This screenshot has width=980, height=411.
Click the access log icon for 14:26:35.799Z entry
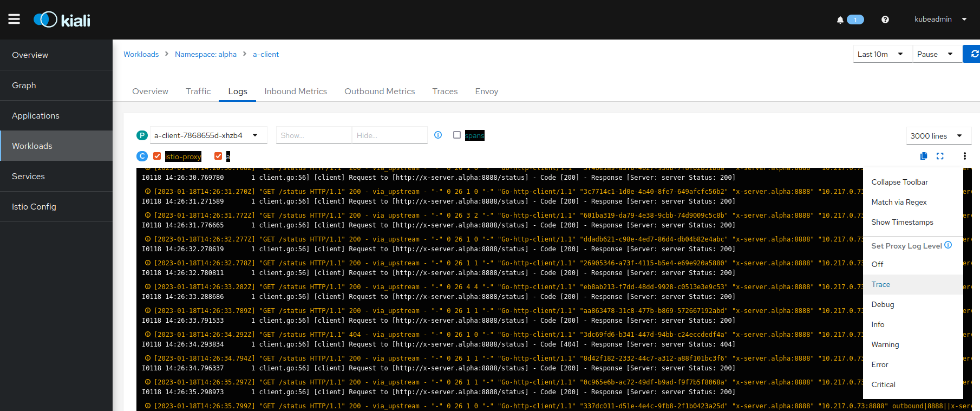click(x=147, y=406)
